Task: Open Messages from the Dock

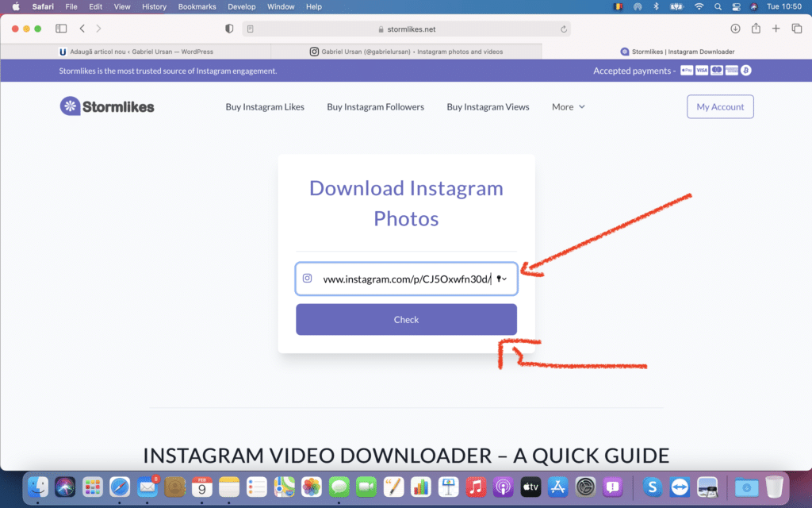Action: coord(339,487)
